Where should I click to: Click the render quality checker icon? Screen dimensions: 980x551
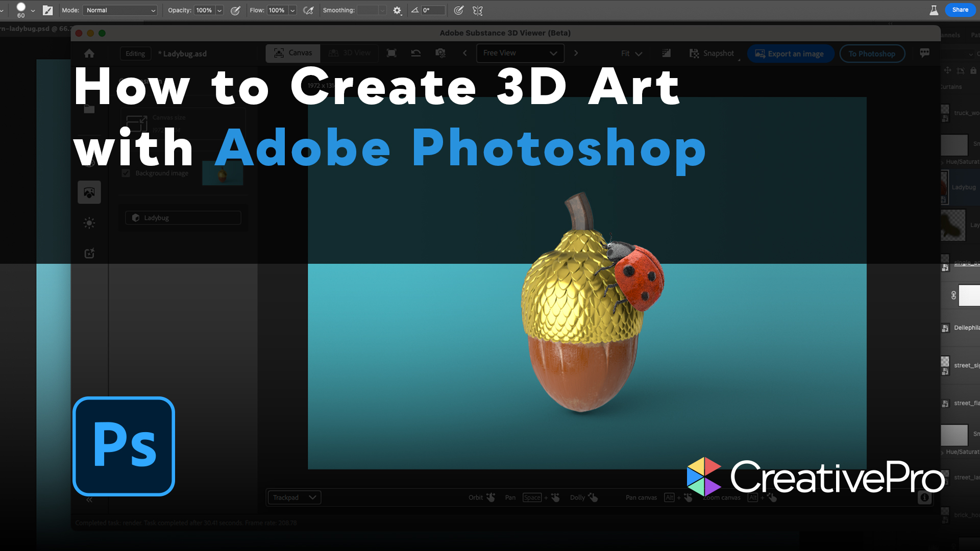click(x=666, y=53)
